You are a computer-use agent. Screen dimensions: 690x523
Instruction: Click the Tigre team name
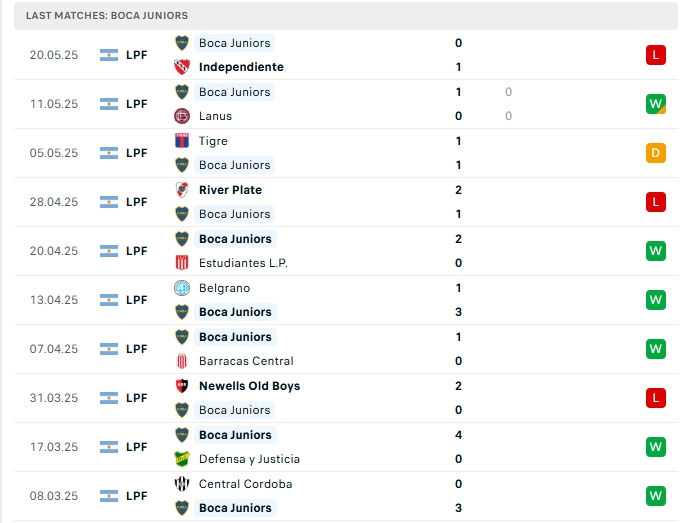coord(213,141)
